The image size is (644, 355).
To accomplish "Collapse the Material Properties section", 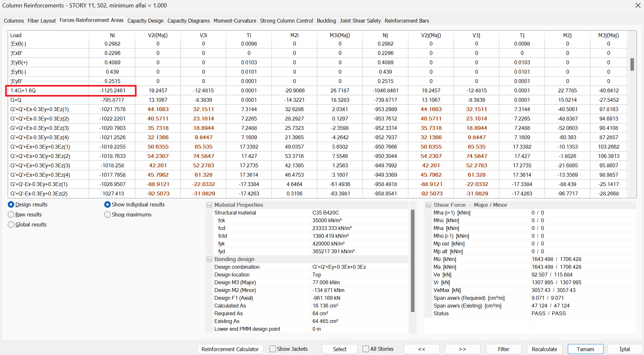I will (209, 205).
